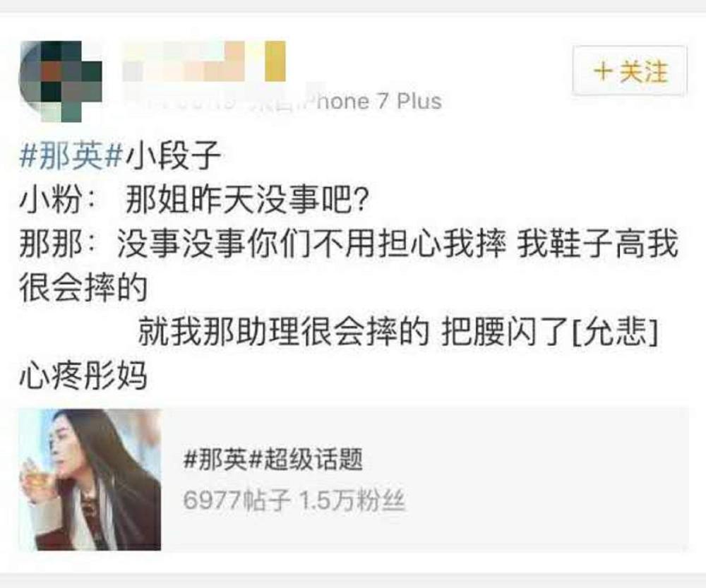Viewport: 706px width, 588px height.
Task: Click the plus sign inside the 关注 button
Action: coord(604,71)
